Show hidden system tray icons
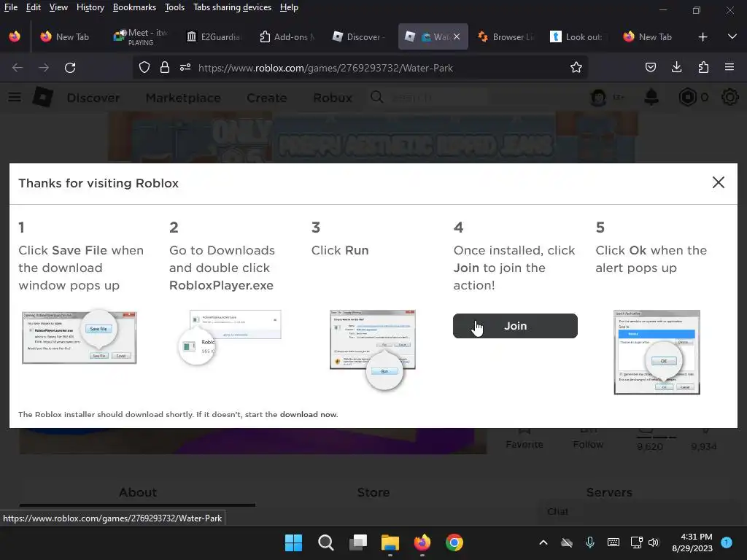The image size is (747, 560). pos(543,542)
